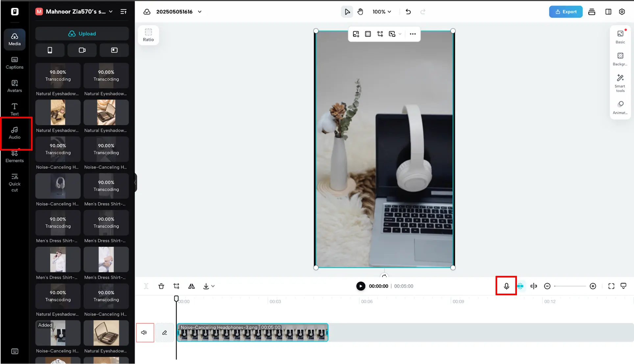634x364 pixels.
Task: Click the preview axis split icon
Action: [534, 286]
